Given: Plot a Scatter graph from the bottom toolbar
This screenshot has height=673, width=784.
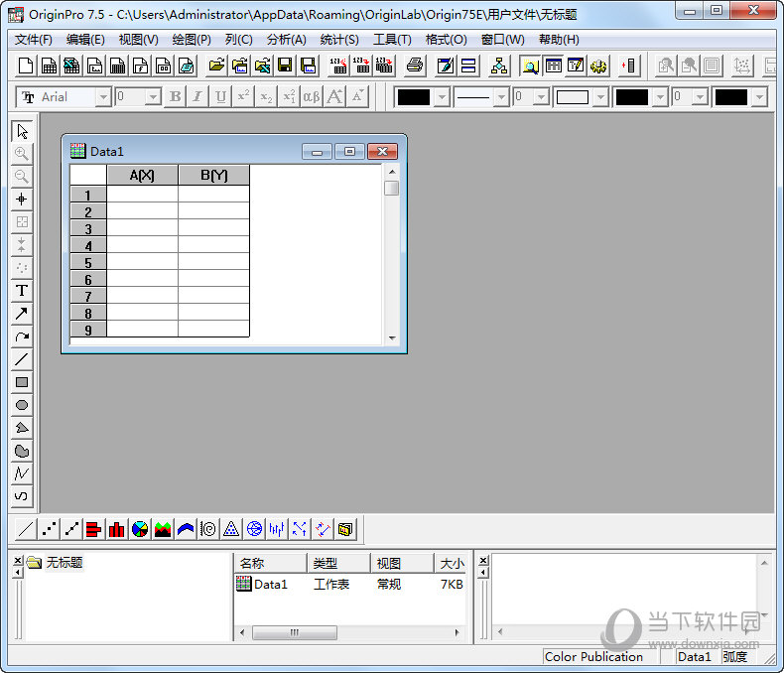Looking at the screenshot, I should pyautogui.click(x=49, y=529).
